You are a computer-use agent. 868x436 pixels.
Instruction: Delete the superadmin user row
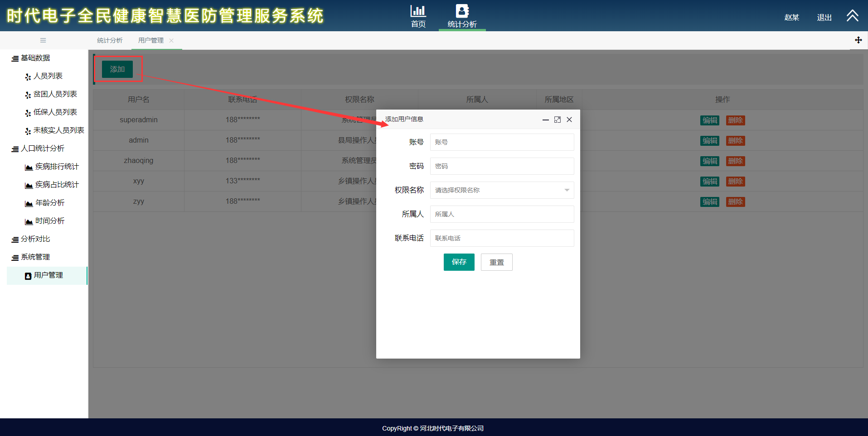point(735,120)
